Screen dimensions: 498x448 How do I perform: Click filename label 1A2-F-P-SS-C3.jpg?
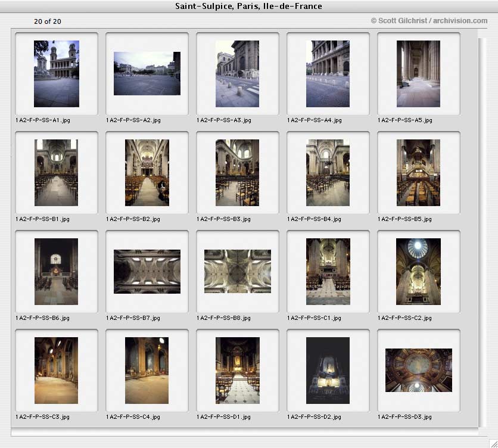pos(42,416)
